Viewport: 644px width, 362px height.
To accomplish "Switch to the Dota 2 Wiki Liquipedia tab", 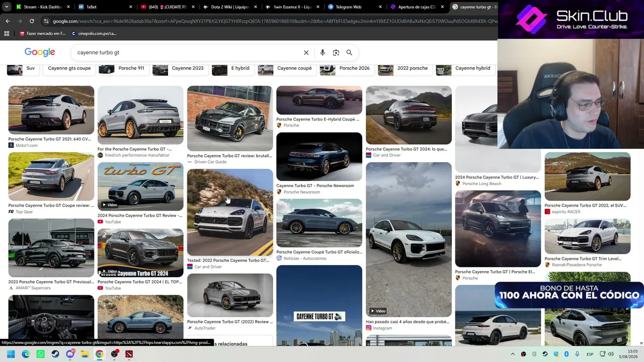I will (x=230, y=7).
